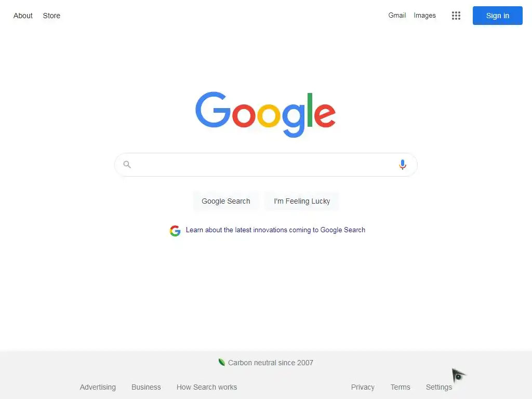Image resolution: width=532 pixels, height=399 pixels.
Task: Click the I'm Feeling Lucky button
Action: pyautogui.click(x=302, y=201)
